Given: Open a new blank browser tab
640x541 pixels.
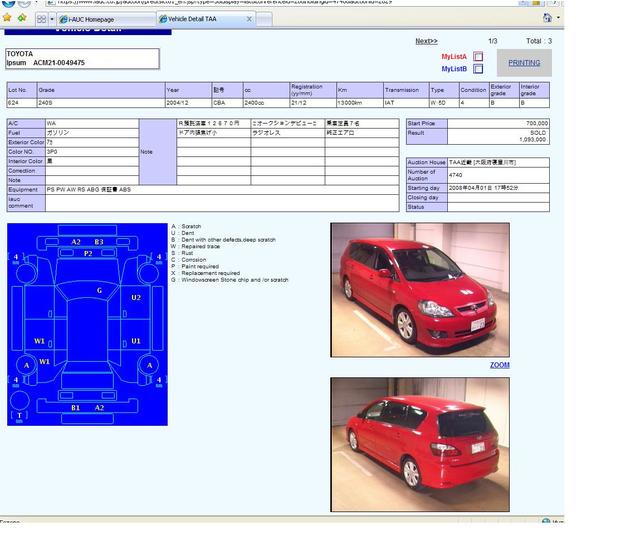Looking at the screenshot, I should 264,19.
